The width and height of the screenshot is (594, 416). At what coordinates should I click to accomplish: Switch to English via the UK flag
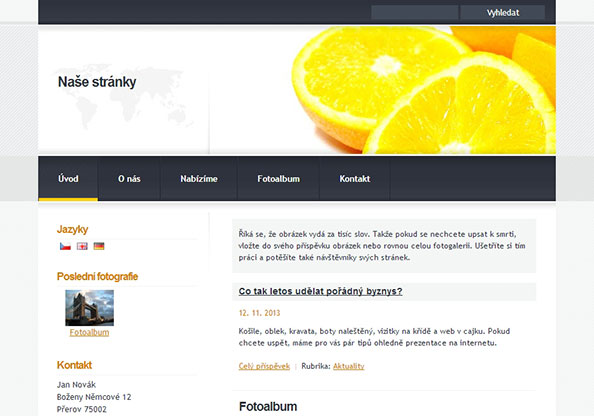tap(82, 246)
